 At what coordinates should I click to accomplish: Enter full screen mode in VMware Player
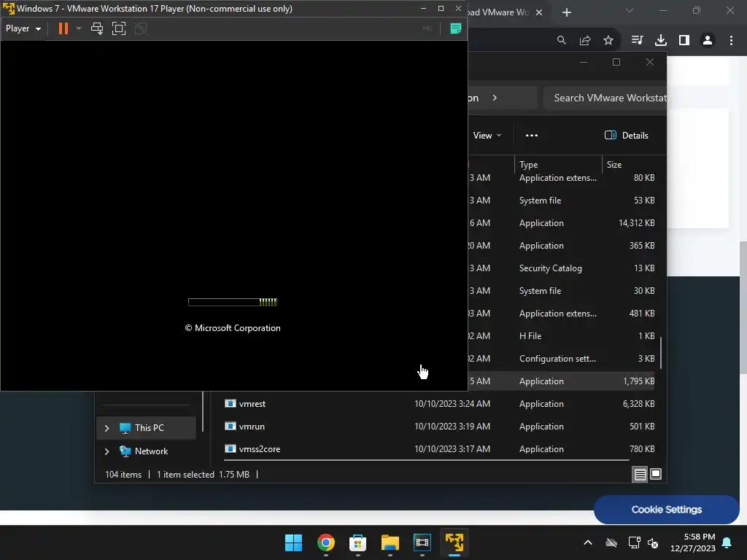[119, 28]
